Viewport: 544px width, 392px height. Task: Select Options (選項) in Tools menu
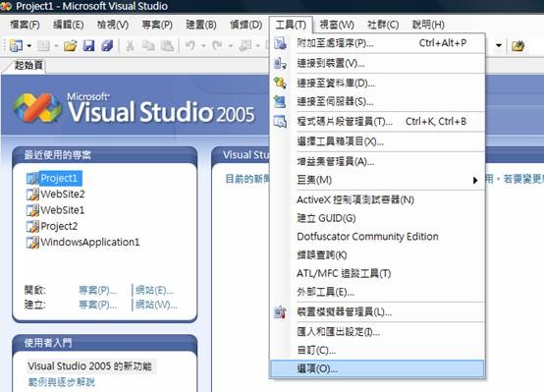pos(377,368)
